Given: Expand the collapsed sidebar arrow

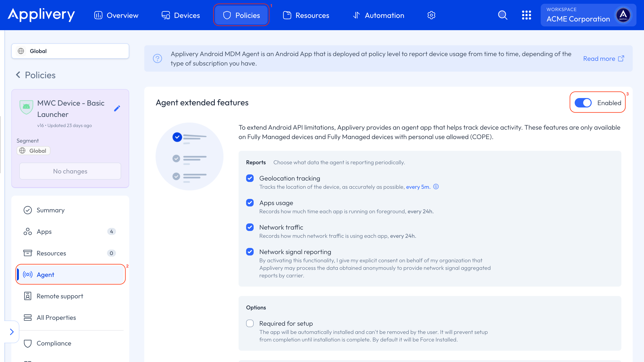Looking at the screenshot, I should tap(12, 332).
